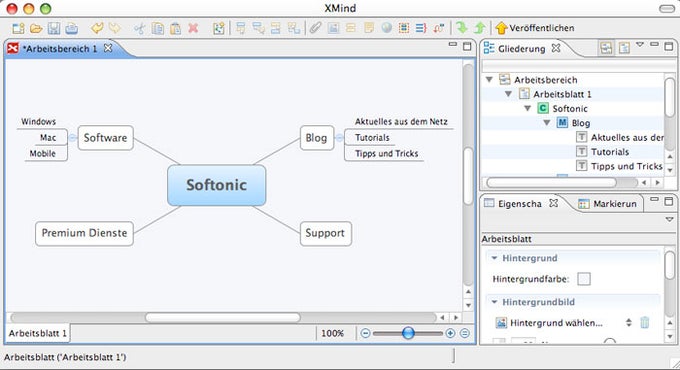Screen dimensions: 680x370
Task: Collapse the Hintergrund section in properties
Action: pos(494,258)
